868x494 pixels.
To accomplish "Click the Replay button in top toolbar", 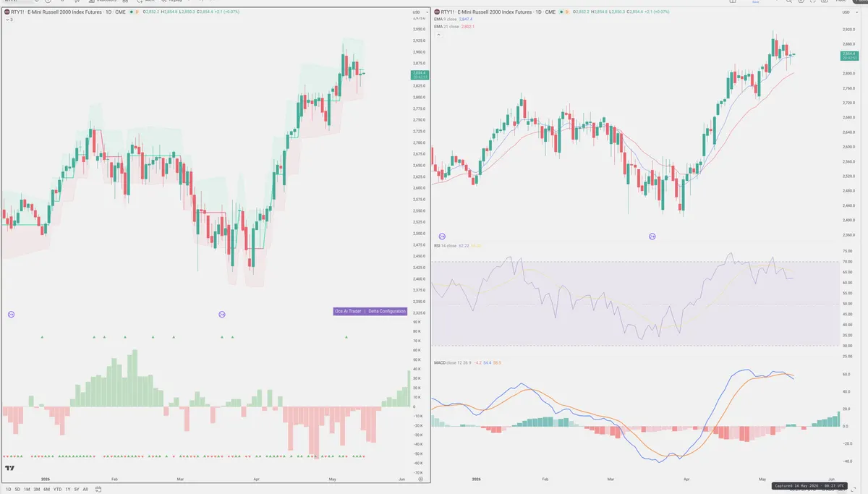I will (174, 1).
